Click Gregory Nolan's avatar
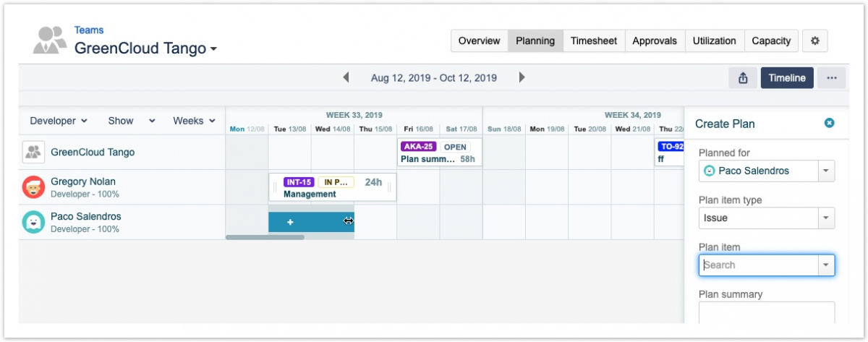The width and height of the screenshot is (868, 342). pyautogui.click(x=33, y=187)
